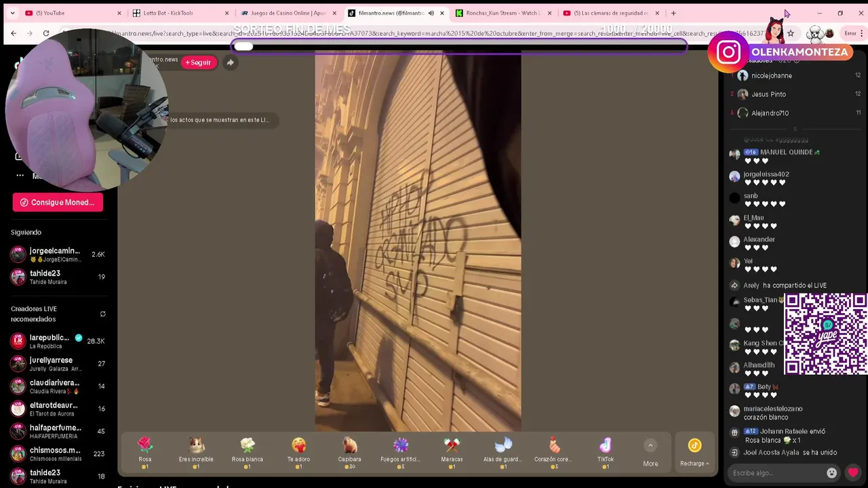Click the share arrow icon beside Seguir
This screenshot has width=868, height=488.
(x=230, y=62)
